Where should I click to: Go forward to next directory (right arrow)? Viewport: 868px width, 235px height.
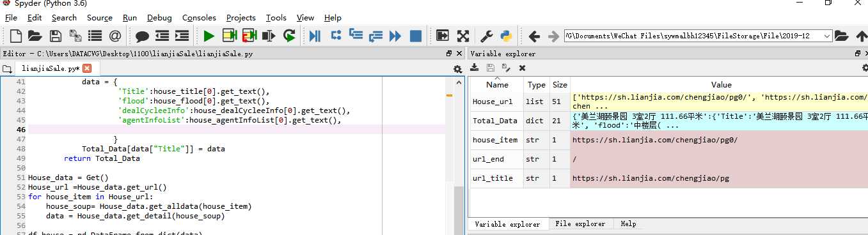point(554,36)
